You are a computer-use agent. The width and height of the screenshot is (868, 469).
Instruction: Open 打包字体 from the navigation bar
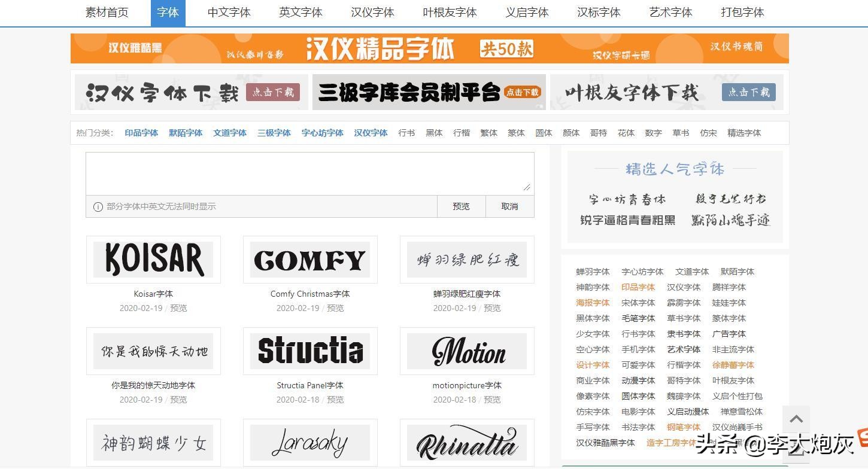coord(742,12)
